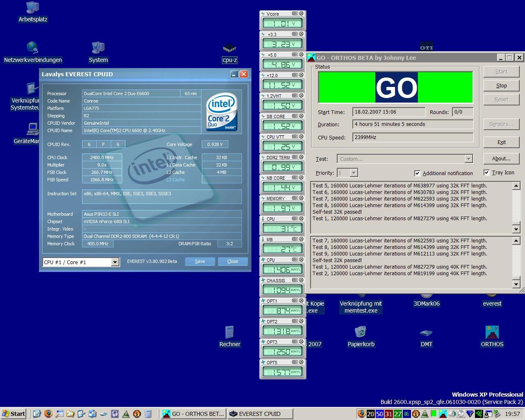Screen dimensions: 525x420
Task: Close the OPT2 fan speed widget
Action: point(301,321)
